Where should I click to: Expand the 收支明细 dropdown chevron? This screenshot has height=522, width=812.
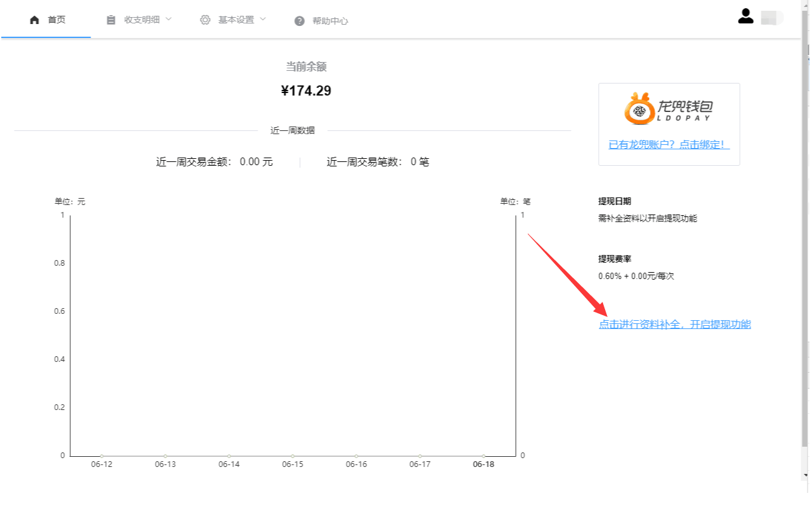pos(168,19)
